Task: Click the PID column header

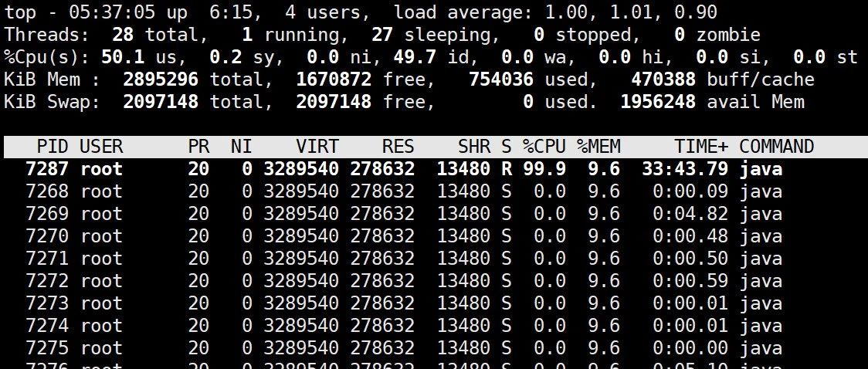Action: (53, 147)
